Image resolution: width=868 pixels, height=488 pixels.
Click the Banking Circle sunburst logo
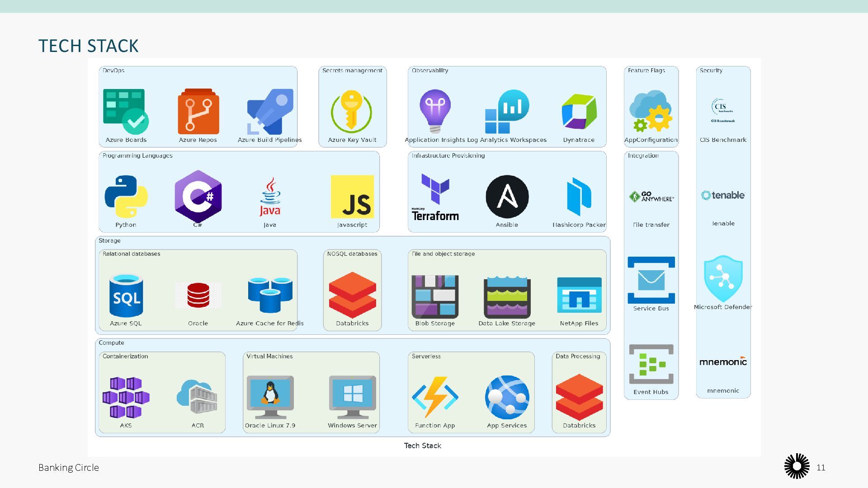797,466
